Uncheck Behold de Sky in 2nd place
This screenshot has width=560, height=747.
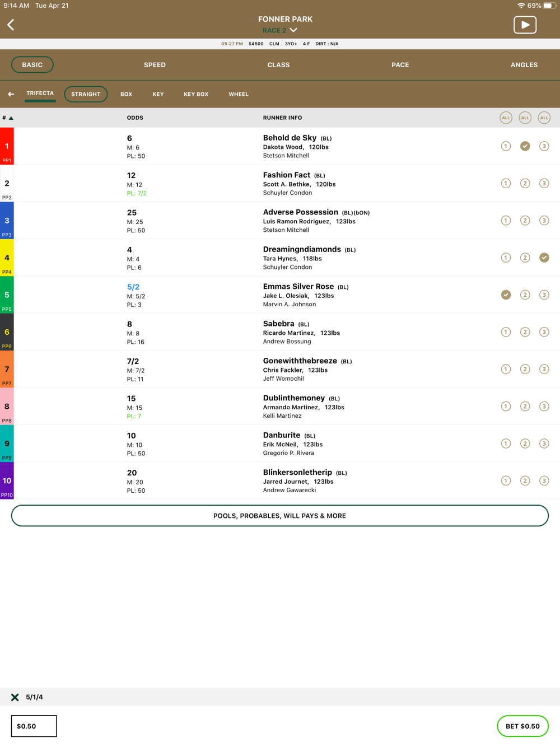click(525, 146)
